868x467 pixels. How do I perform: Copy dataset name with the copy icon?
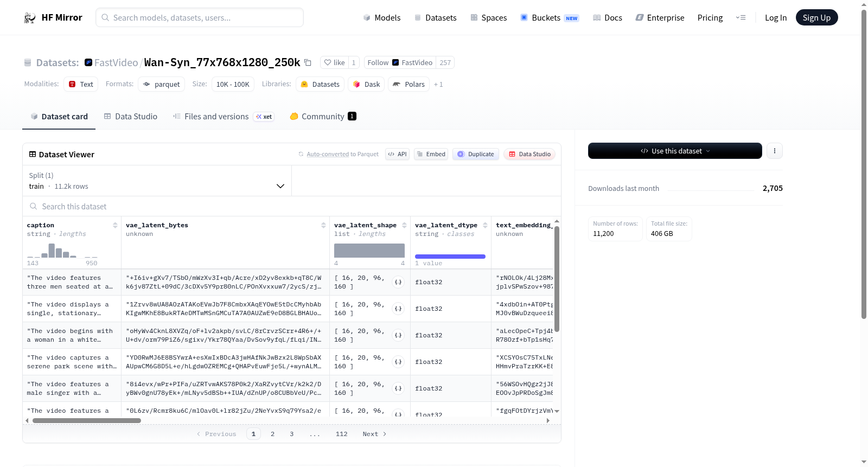point(308,62)
